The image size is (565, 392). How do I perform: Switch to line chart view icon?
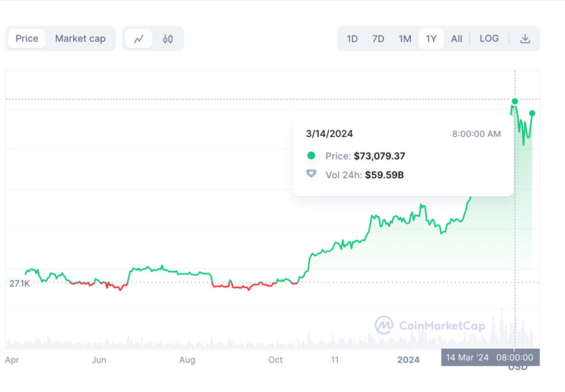point(138,39)
